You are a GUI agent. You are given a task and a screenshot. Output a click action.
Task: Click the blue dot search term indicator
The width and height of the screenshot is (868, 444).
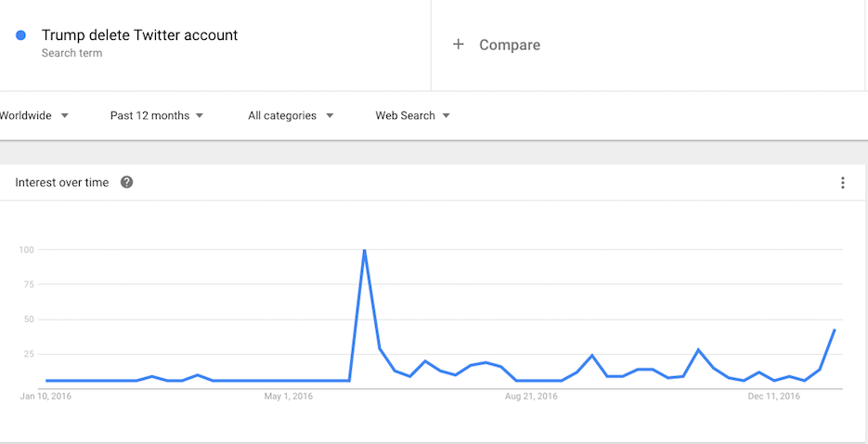pyautogui.click(x=21, y=35)
